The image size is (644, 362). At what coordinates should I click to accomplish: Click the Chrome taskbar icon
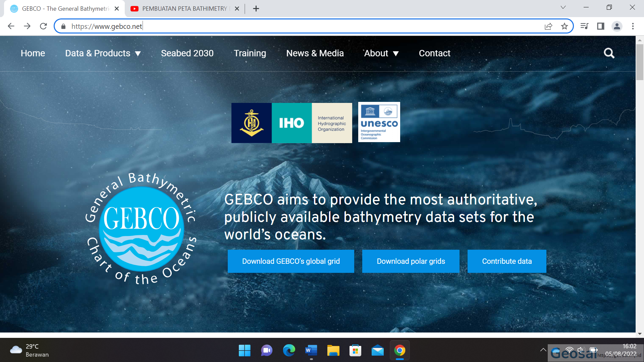pyautogui.click(x=399, y=351)
